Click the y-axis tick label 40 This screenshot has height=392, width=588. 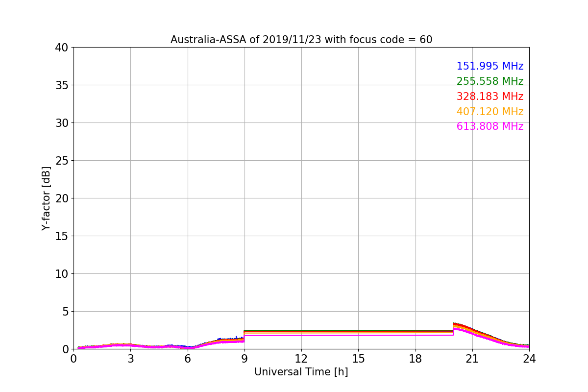61,48
